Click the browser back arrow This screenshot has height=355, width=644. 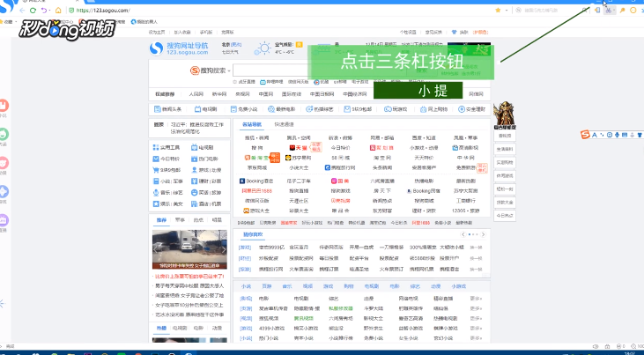pyautogui.click(x=22, y=11)
